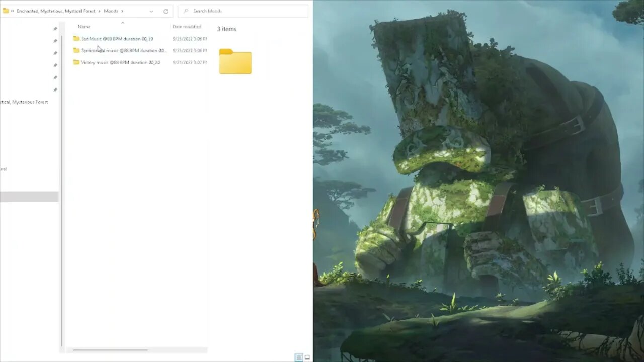
Task: Select Sentimental music @88 BPM folder name
Action: (x=124, y=51)
